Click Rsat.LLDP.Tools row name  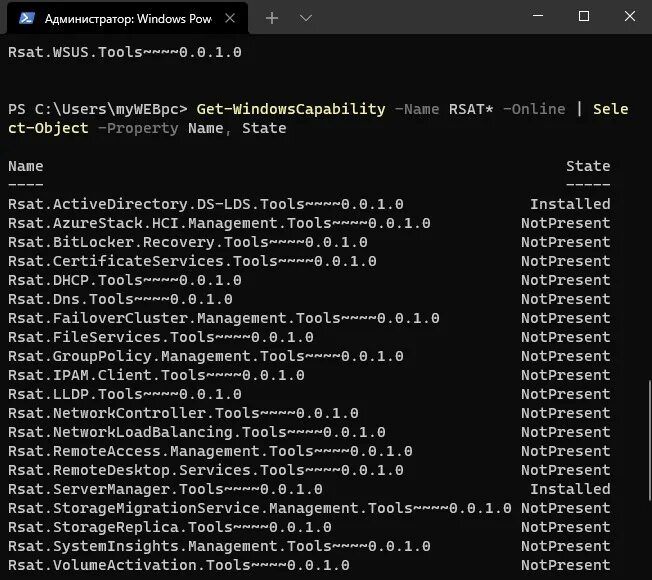click(x=125, y=394)
